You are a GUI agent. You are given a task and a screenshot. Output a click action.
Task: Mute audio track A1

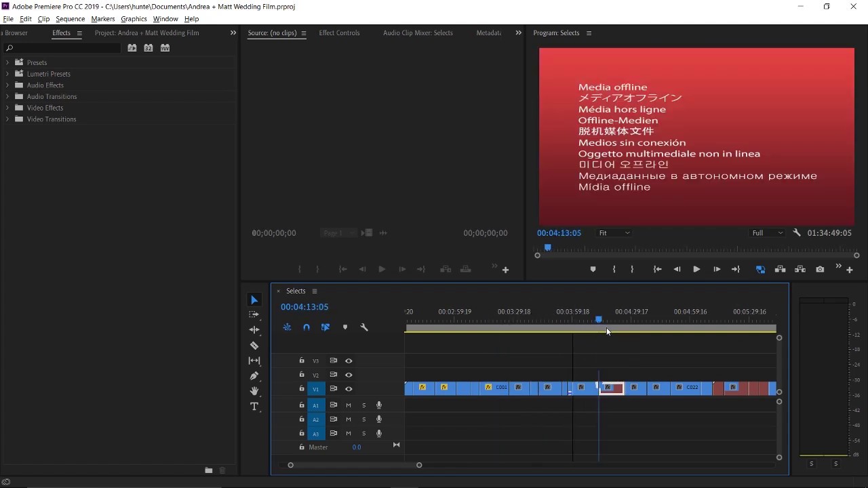pos(349,405)
